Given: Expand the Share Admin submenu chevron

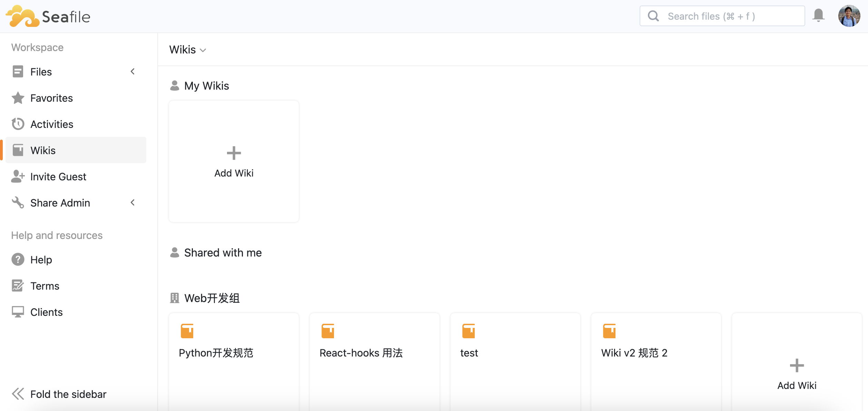Looking at the screenshot, I should 132,203.
